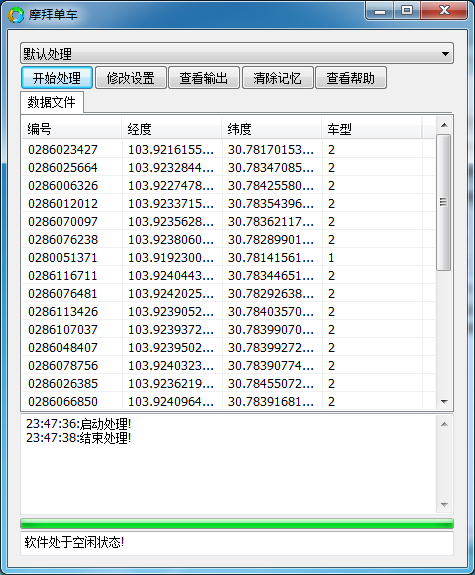The width and height of the screenshot is (475, 575).
Task: Click the 开始处理 button
Action: tap(57, 78)
